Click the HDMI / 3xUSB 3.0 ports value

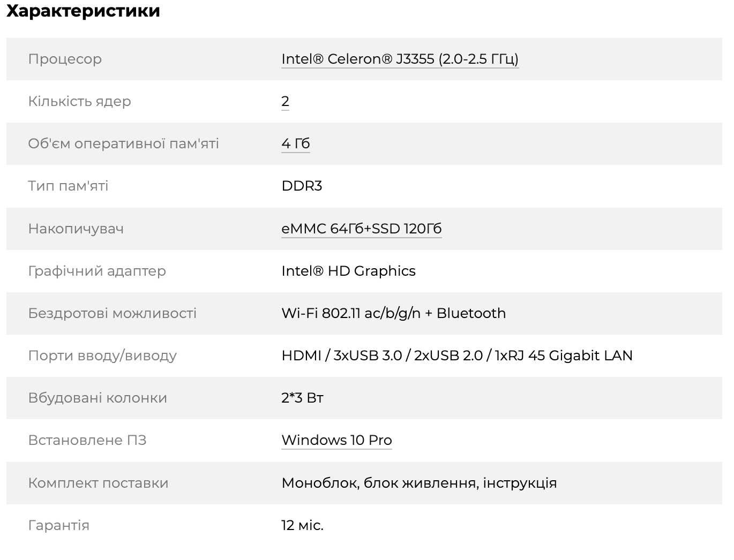tap(457, 355)
